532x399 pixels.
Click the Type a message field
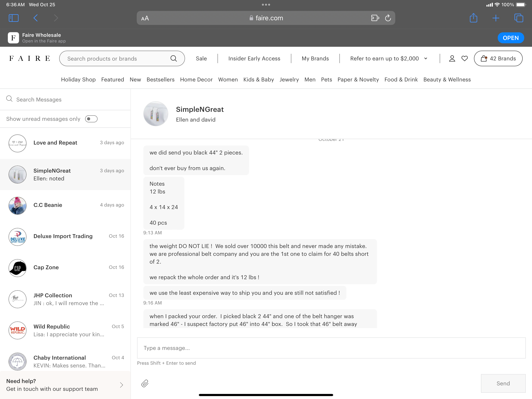[331, 348]
